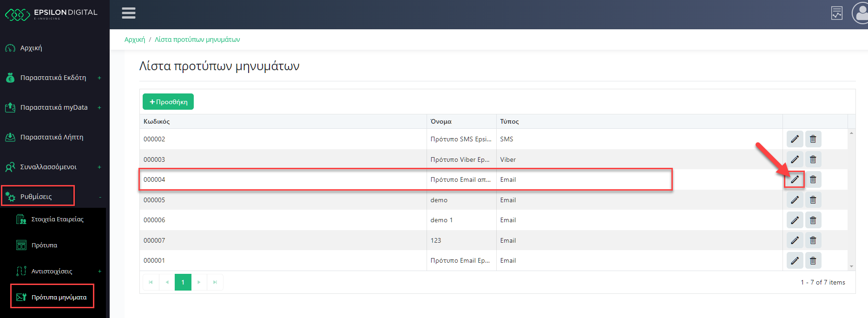Click the Προσθήκη add button
Screen dimensions: 868x318
click(x=168, y=102)
